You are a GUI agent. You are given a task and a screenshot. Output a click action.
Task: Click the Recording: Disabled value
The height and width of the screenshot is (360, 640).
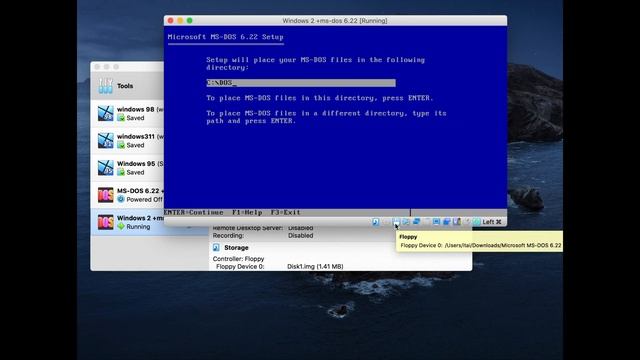pos(301,236)
